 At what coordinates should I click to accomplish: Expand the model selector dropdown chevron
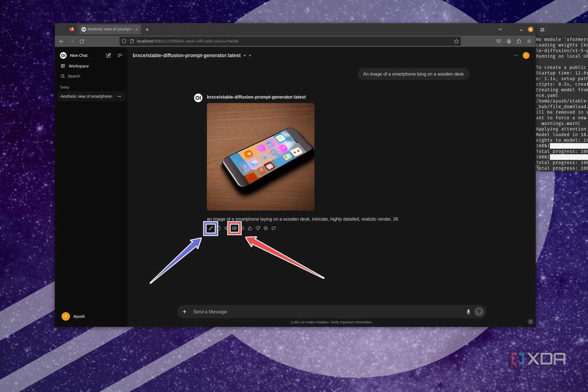(x=244, y=56)
